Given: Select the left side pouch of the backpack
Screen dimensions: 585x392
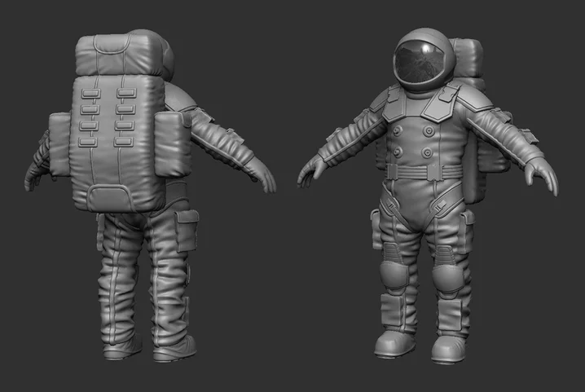Looking at the screenshot, I should click(59, 144).
